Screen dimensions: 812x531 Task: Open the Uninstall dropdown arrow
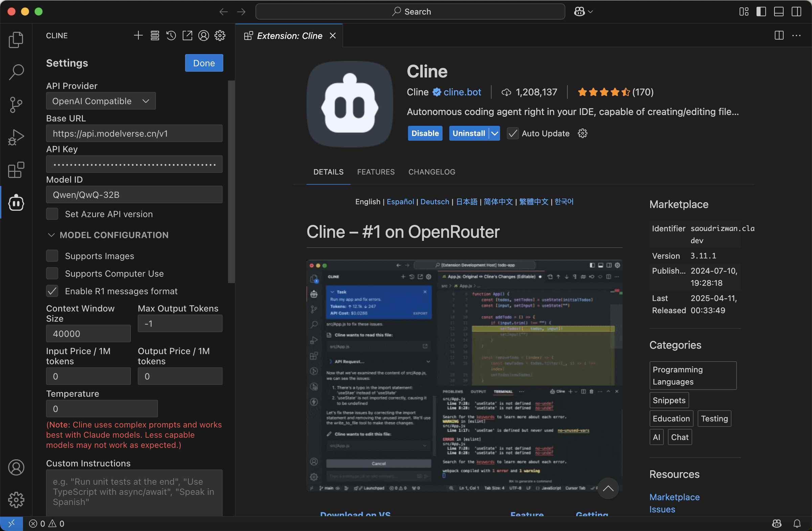[495, 133]
